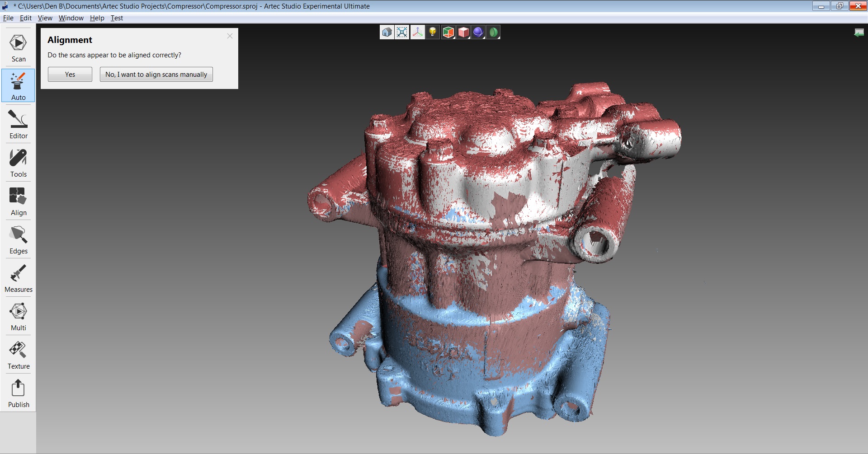Select the Editor tool
This screenshot has width=868, height=454.
point(18,125)
